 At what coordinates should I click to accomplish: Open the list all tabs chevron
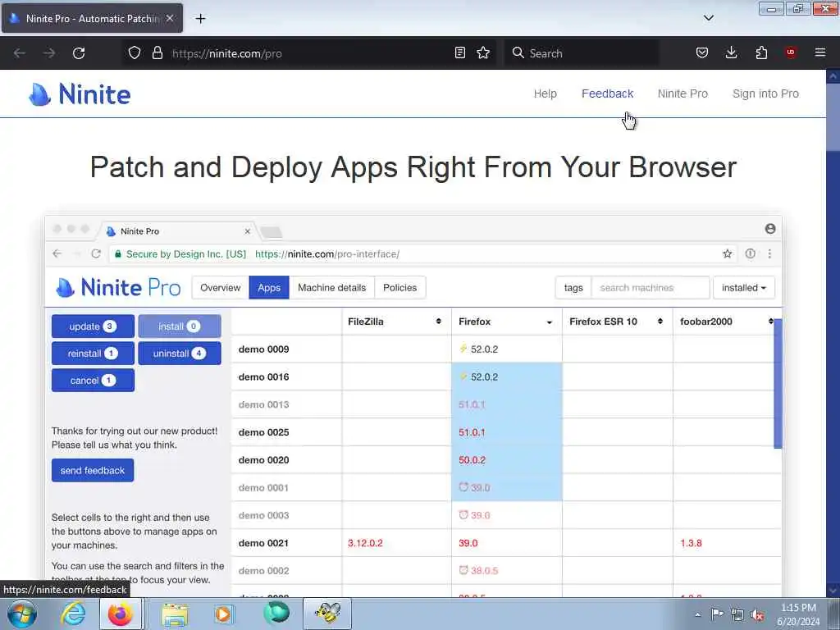pos(708,18)
